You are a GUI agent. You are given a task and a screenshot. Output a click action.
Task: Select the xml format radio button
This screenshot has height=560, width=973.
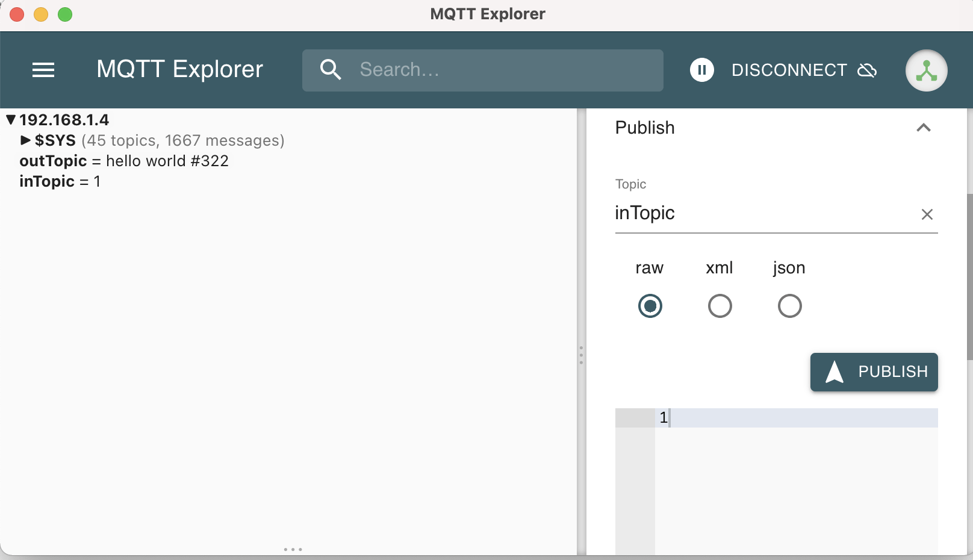(x=720, y=306)
